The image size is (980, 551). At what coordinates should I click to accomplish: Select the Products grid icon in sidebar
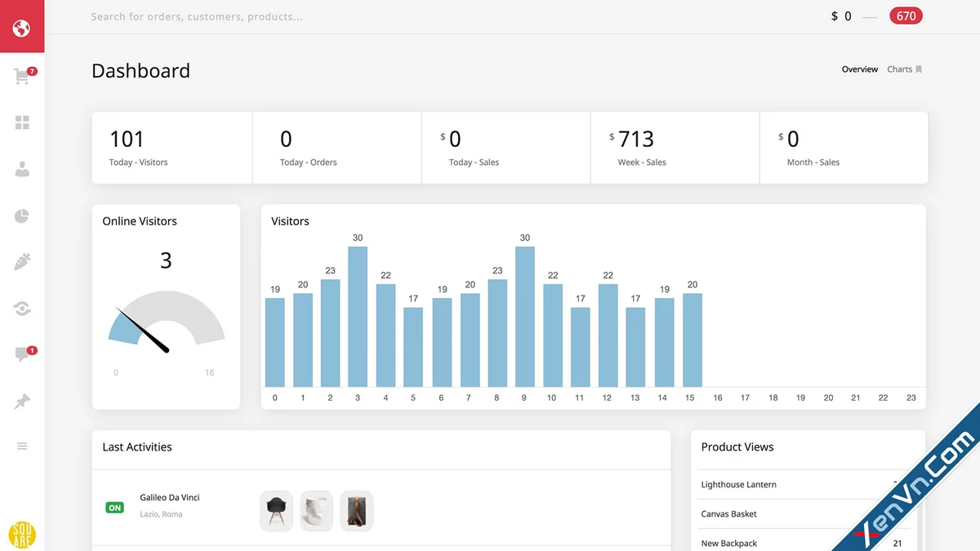pos(22,122)
